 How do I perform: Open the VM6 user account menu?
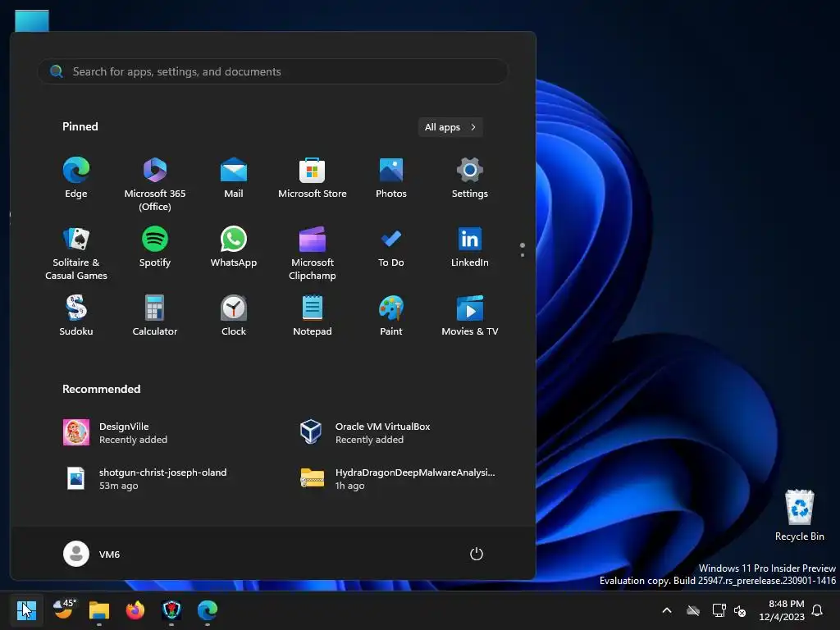[x=92, y=554]
